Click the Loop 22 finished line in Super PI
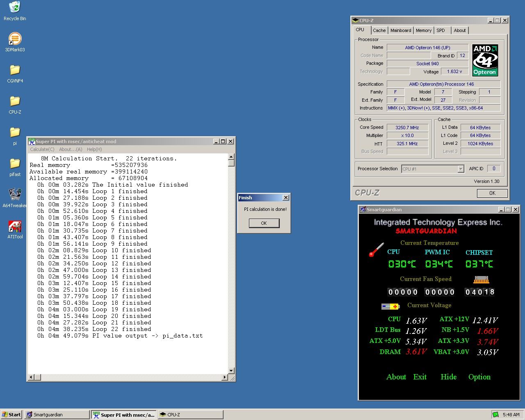This screenshot has height=420, width=525. (x=94, y=329)
